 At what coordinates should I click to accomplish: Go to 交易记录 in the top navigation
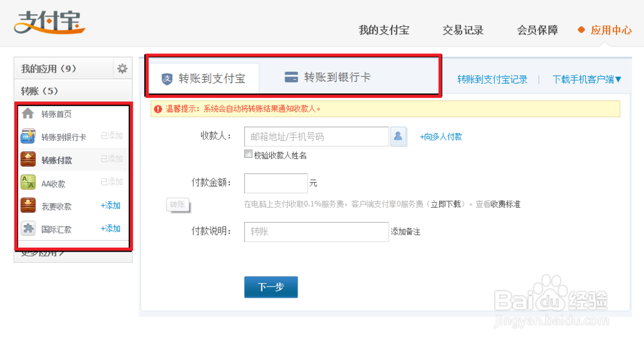[463, 30]
